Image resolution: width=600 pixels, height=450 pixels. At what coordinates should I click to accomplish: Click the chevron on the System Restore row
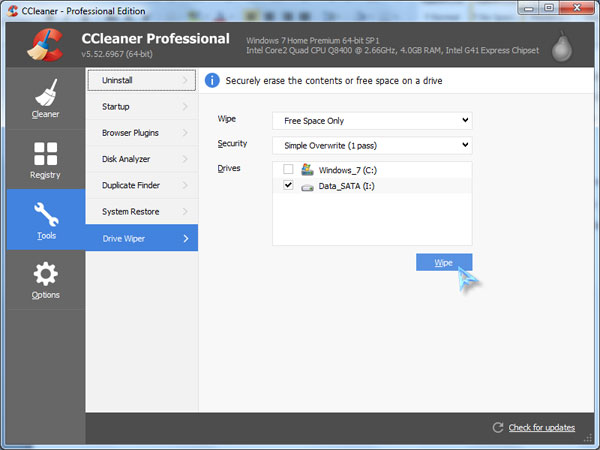[185, 211]
